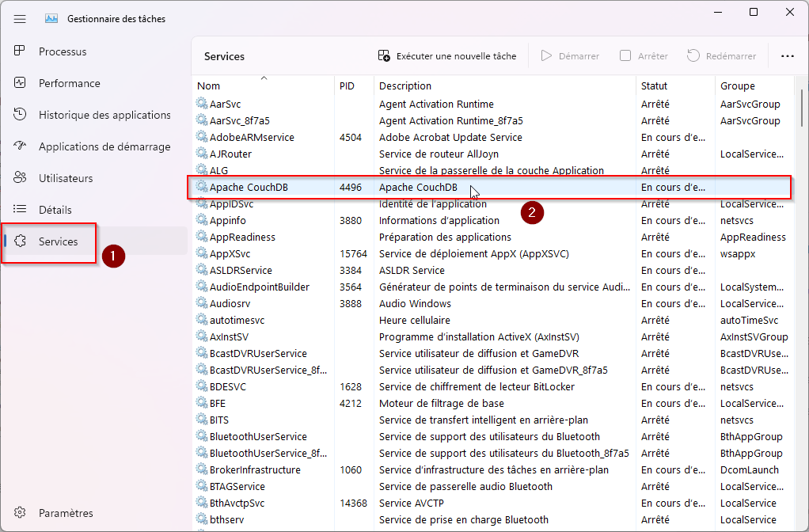Click gear icon of AJRouter row
Screen dimensions: 809x532
click(201, 154)
